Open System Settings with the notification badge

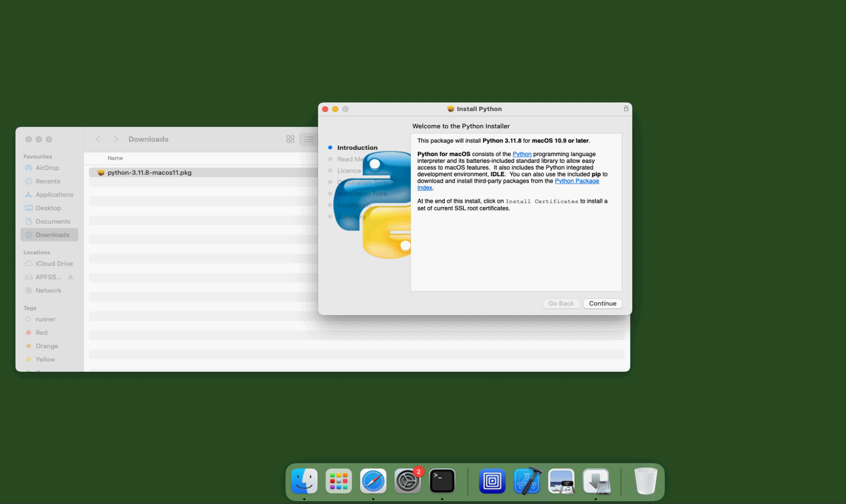407,481
